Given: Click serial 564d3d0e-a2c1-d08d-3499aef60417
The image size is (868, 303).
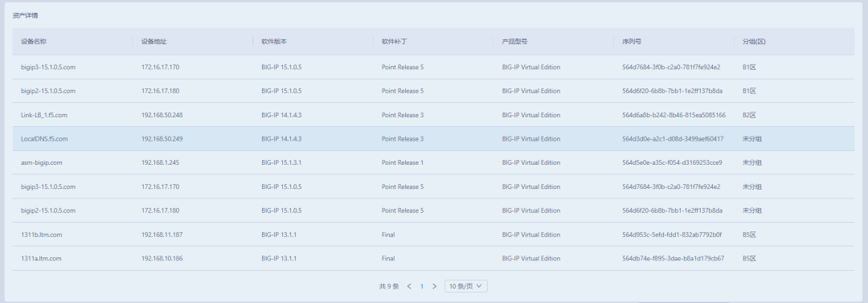Looking at the screenshot, I should (x=674, y=139).
